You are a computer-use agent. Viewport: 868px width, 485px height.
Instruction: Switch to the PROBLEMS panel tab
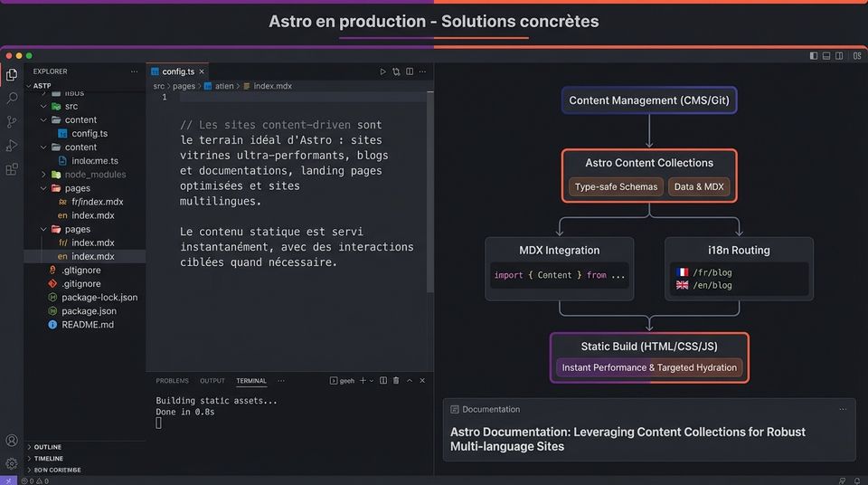pyautogui.click(x=172, y=381)
